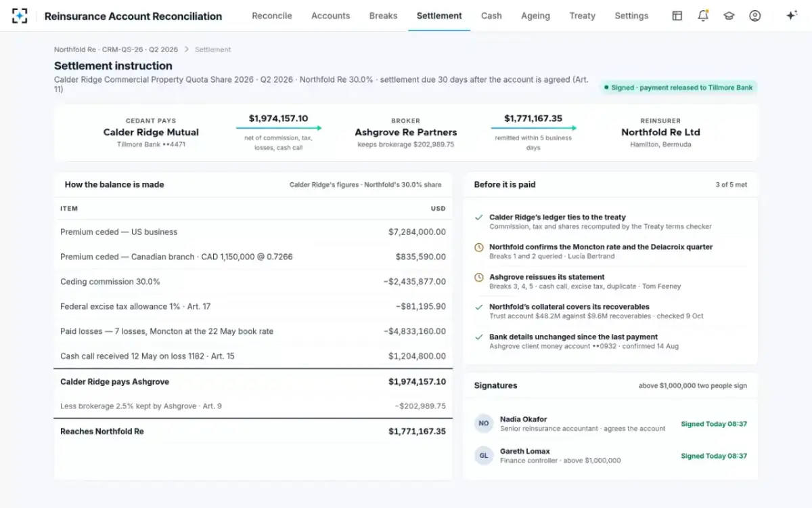
Task: Click checkmark beside Bank details unchanged
Action: click(479, 337)
